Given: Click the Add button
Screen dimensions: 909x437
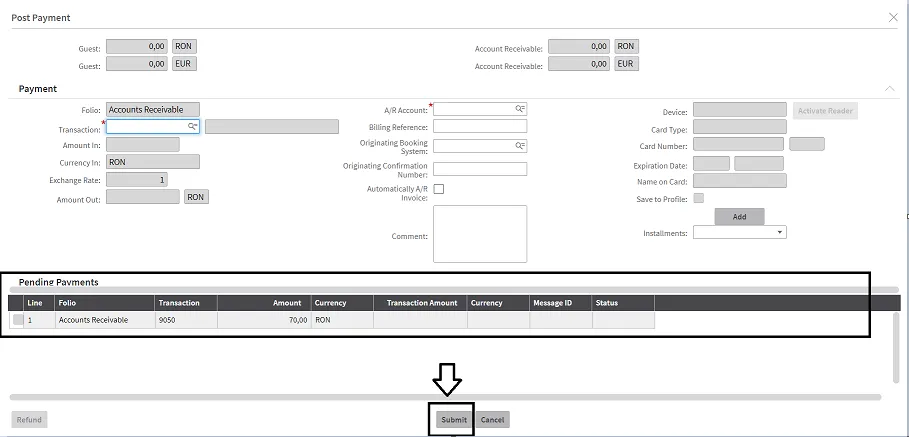Looking at the screenshot, I should coord(739,216).
